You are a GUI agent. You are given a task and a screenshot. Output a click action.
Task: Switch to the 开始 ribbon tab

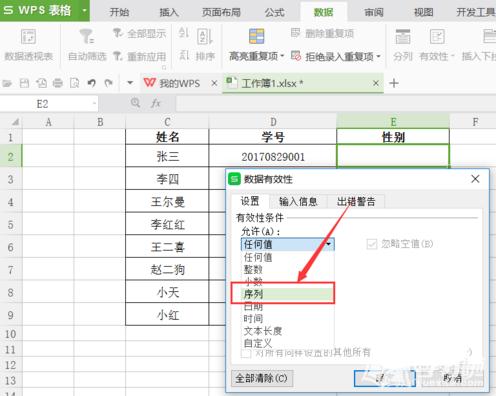pos(119,12)
